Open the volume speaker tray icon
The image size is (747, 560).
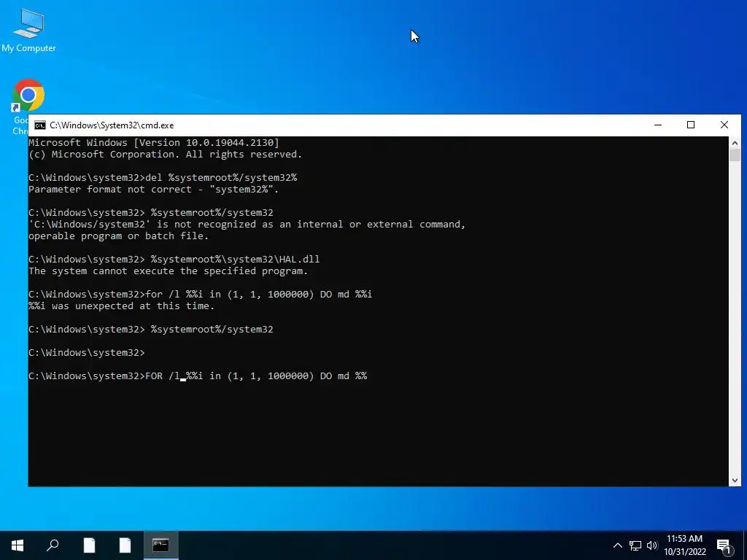point(652,545)
